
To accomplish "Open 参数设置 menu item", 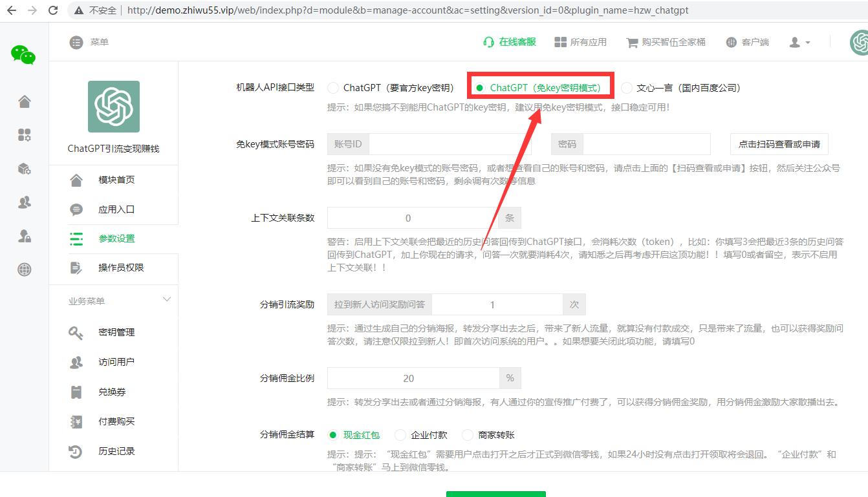I will click(116, 238).
